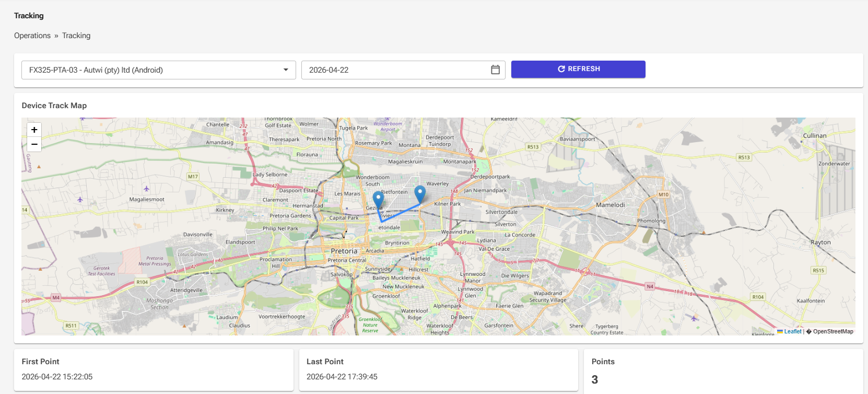Select First Point timestamp 2026-04-22 15:22:05

point(57,377)
